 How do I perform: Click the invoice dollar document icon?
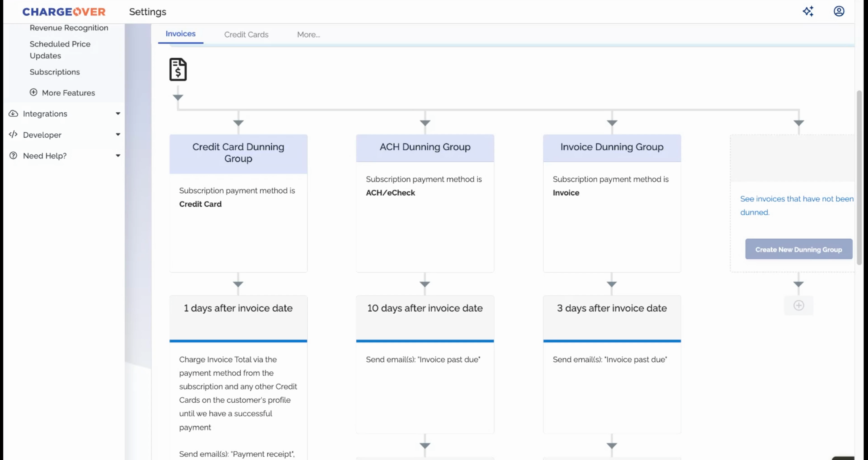pyautogui.click(x=178, y=69)
